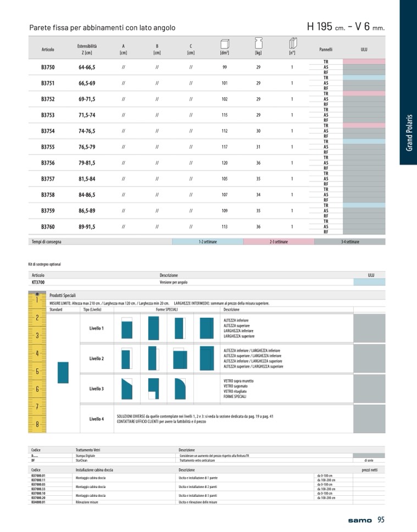Viewport: 417px width, 532px height.
Task: Click the yellow measuring tape graphic
Action: coord(37,362)
